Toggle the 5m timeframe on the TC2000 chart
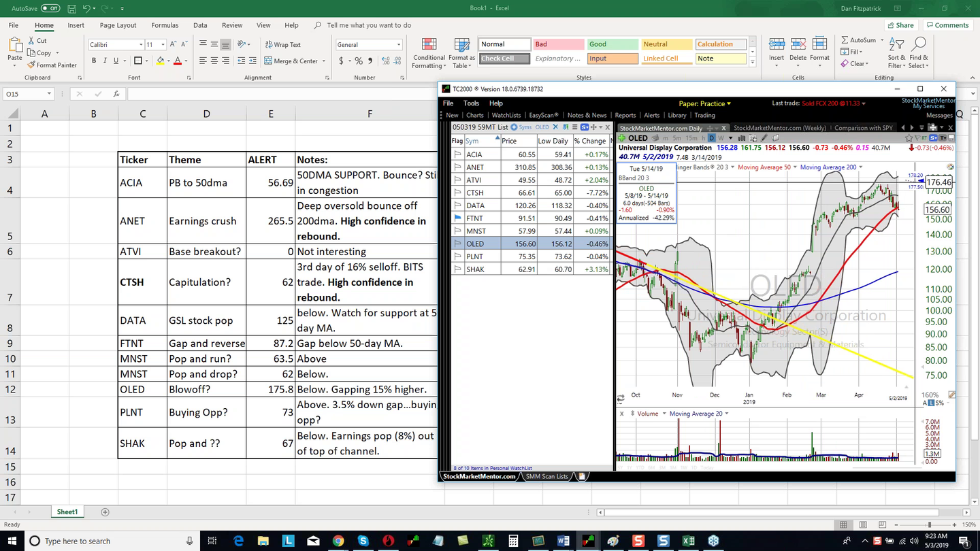 pyautogui.click(x=676, y=138)
